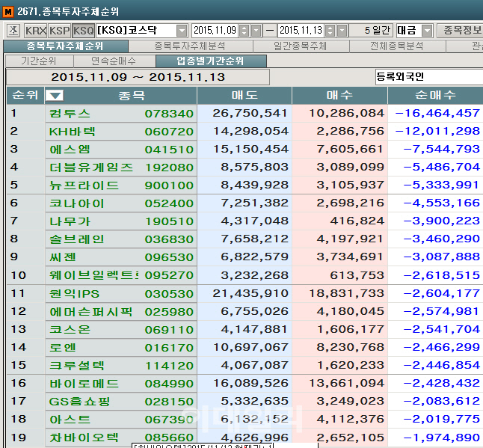
Task: Open the end date calendar dropdown
Action: tap(342, 31)
